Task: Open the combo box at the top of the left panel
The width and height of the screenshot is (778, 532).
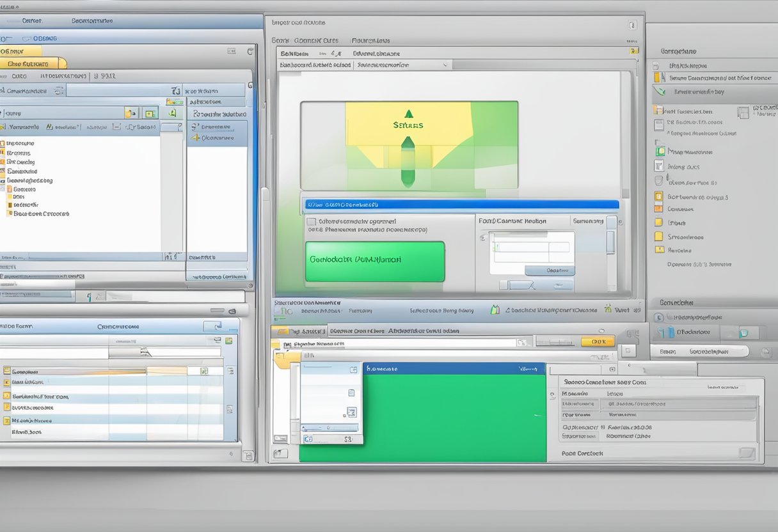Action: coord(122,91)
